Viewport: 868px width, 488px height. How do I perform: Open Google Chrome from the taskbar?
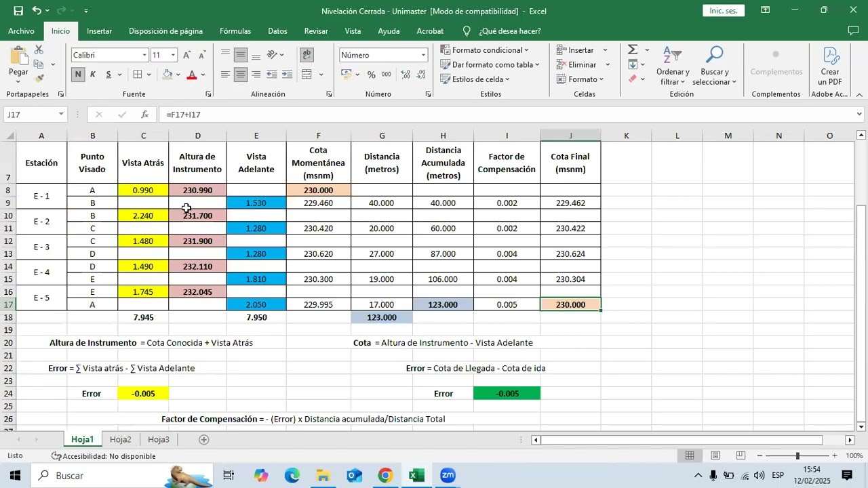coord(385,476)
